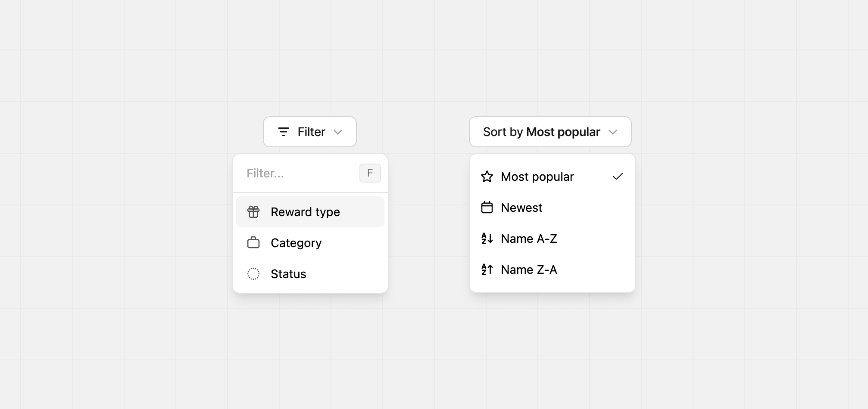Image resolution: width=868 pixels, height=409 pixels.
Task: Click the briefcase icon beside Category
Action: 253,243
